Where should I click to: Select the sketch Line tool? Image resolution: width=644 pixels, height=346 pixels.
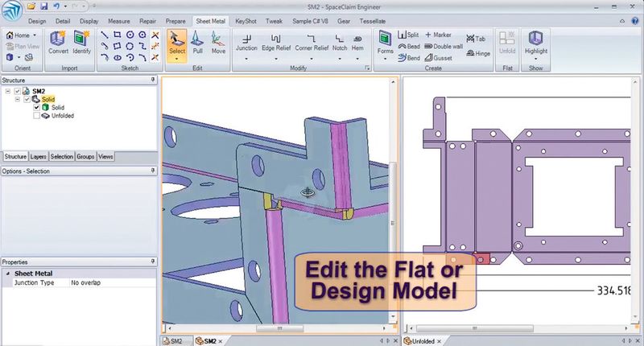point(105,35)
